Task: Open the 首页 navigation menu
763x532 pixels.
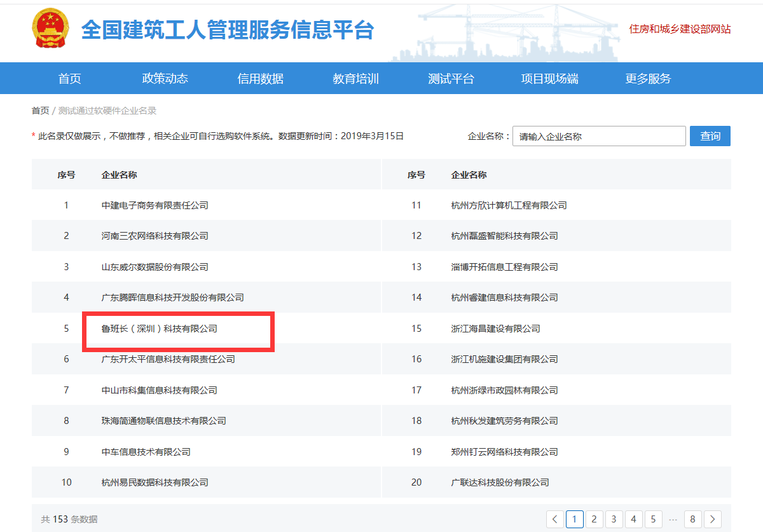Action: (70, 79)
